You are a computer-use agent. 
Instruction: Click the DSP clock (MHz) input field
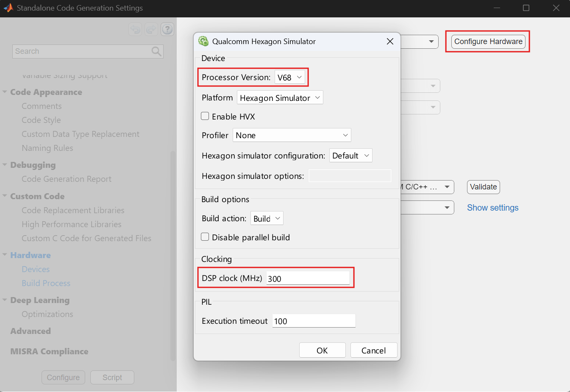point(308,278)
